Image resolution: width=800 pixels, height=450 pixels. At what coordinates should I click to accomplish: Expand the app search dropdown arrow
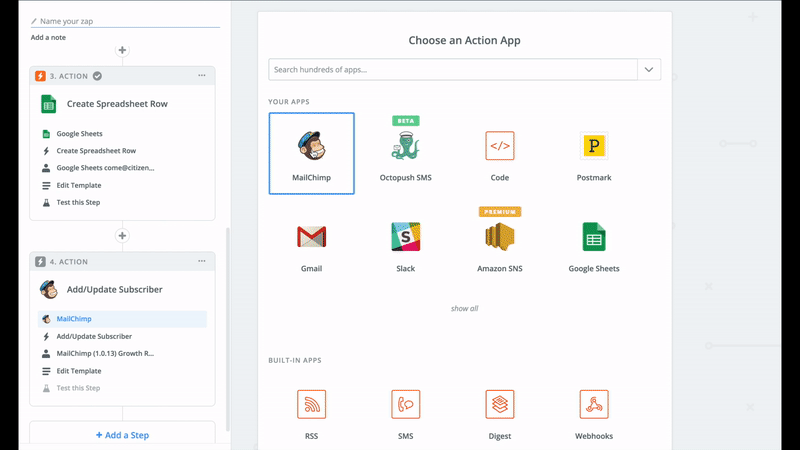pos(649,69)
